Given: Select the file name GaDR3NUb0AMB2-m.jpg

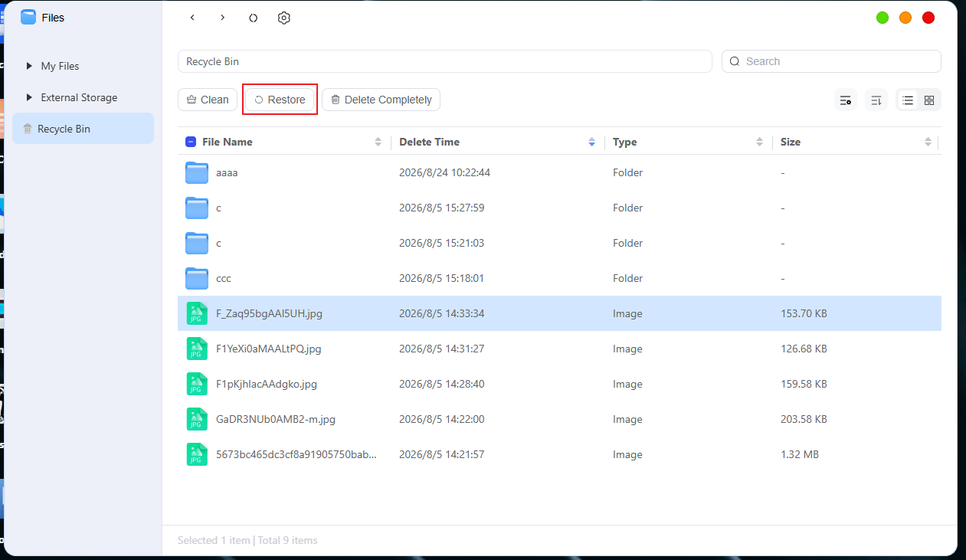Looking at the screenshot, I should [x=276, y=419].
